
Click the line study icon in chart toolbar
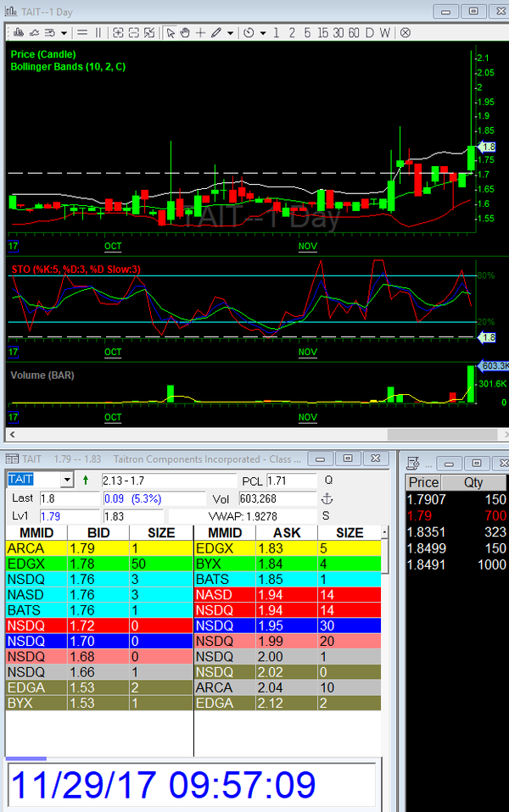tap(33, 33)
